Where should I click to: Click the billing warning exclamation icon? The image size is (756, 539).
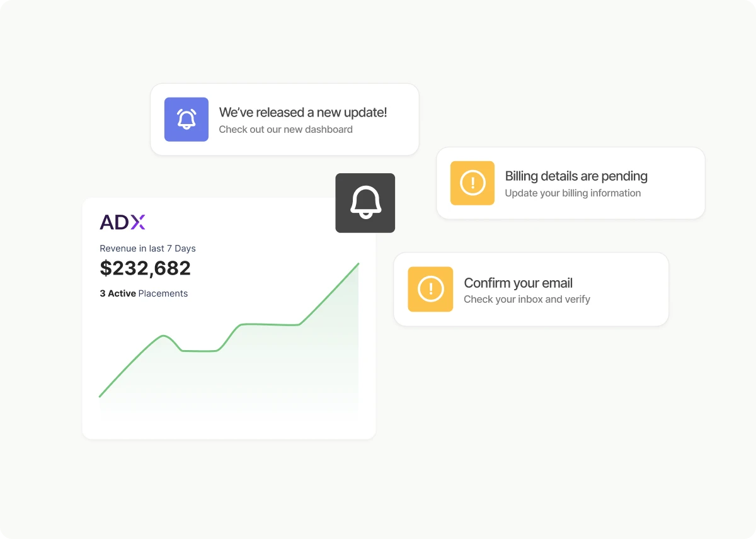472,183
